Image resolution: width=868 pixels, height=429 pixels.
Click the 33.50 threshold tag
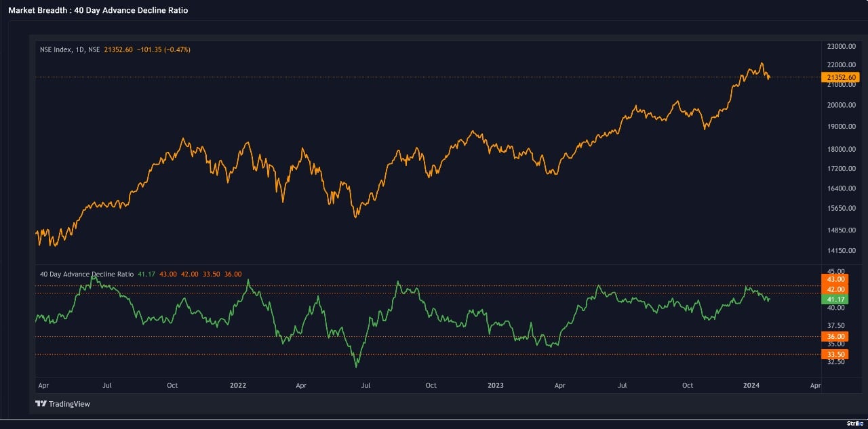pyautogui.click(x=831, y=354)
